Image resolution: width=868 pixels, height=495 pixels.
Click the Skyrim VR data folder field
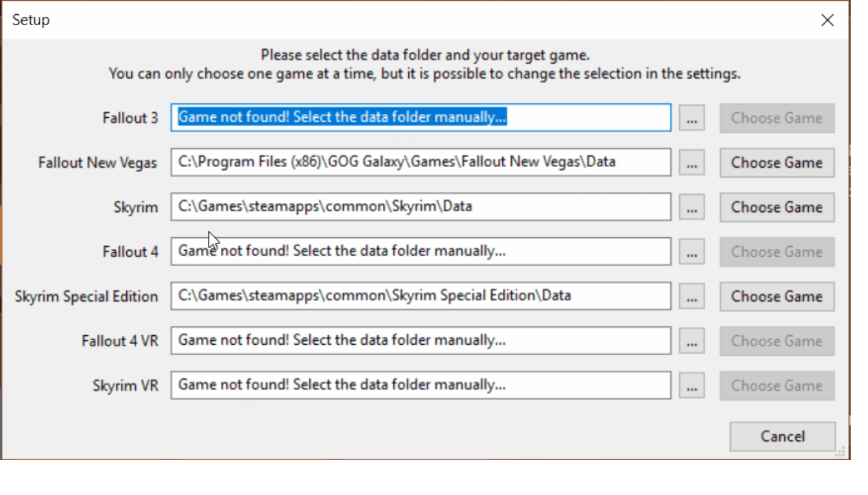pos(420,385)
